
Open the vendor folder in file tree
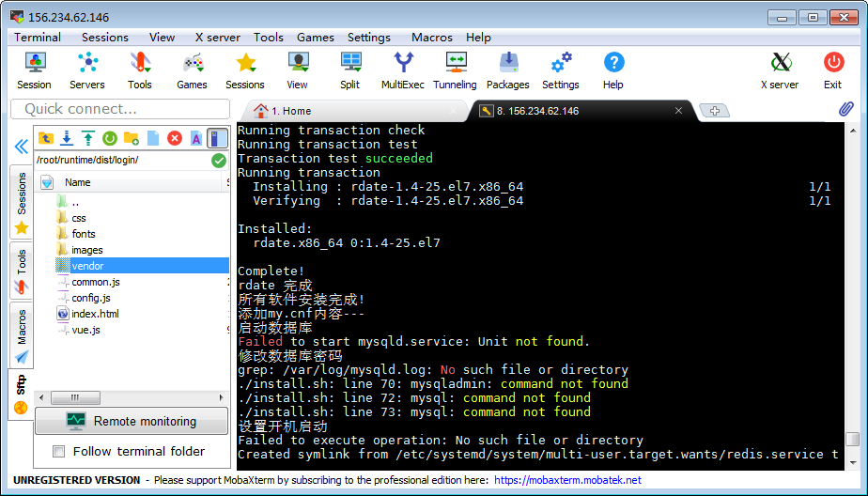point(87,266)
